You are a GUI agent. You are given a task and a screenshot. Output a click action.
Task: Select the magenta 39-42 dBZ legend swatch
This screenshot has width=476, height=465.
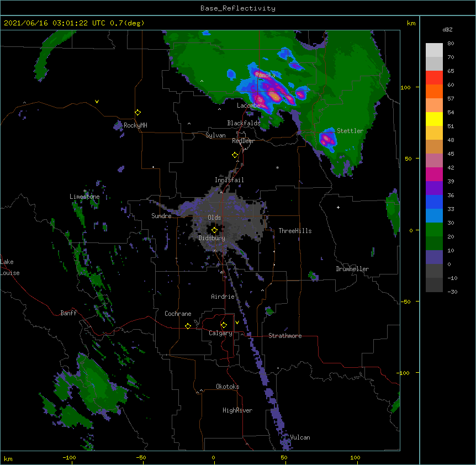(x=434, y=174)
